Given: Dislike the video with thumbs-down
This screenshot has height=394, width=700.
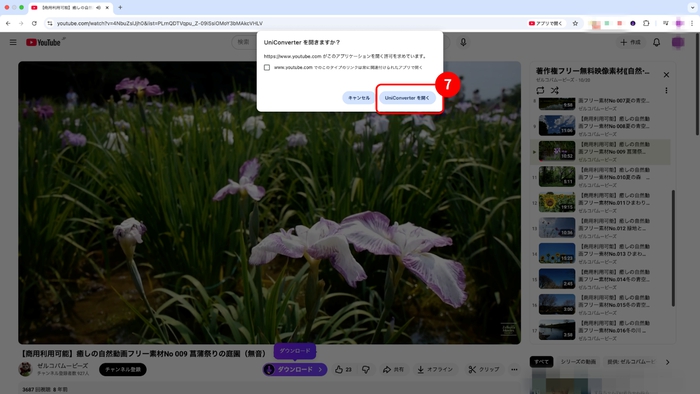Looking at the screenshot, I should (x=366, y=369).
